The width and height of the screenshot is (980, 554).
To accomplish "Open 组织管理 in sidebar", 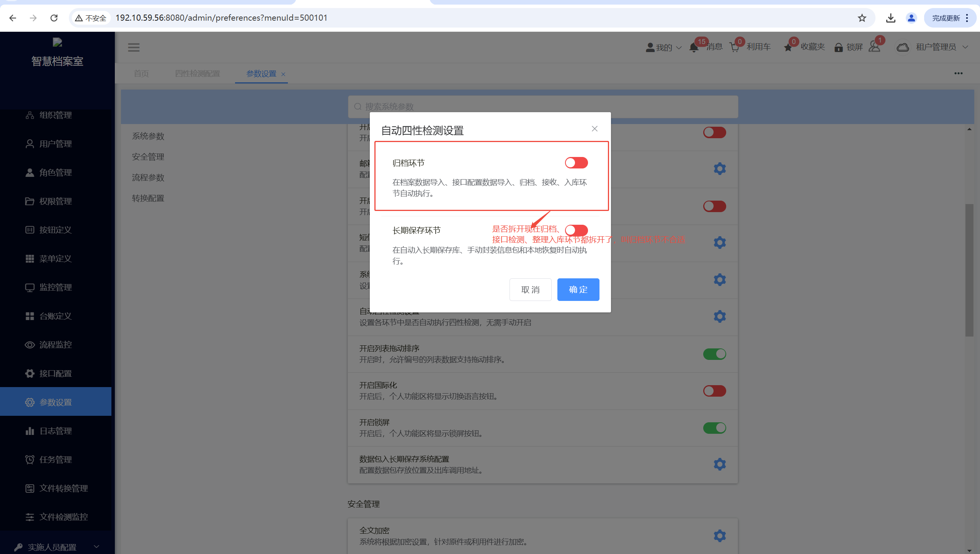I will point(56,115).
